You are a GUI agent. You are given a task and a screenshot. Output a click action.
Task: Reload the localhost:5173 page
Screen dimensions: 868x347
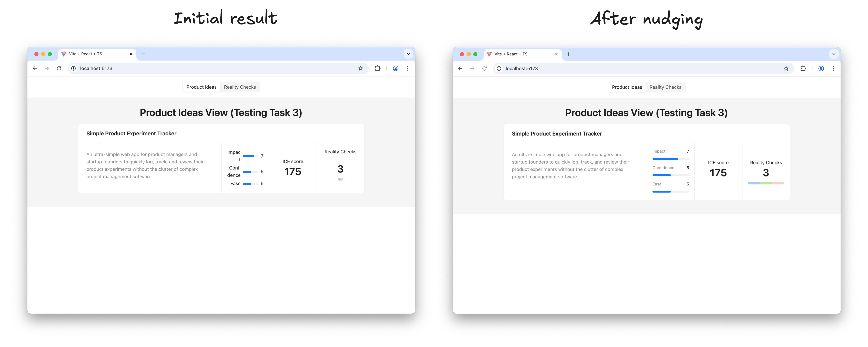pos(59,68)
